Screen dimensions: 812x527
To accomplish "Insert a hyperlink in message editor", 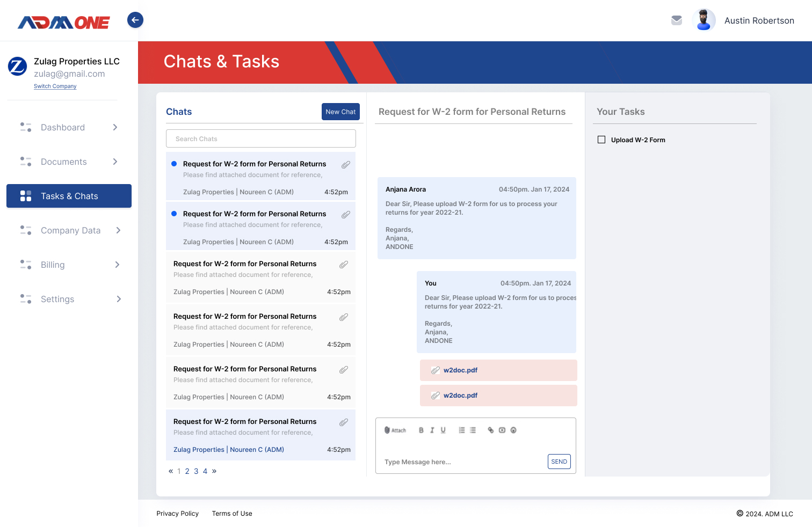I will pos(490,430).
